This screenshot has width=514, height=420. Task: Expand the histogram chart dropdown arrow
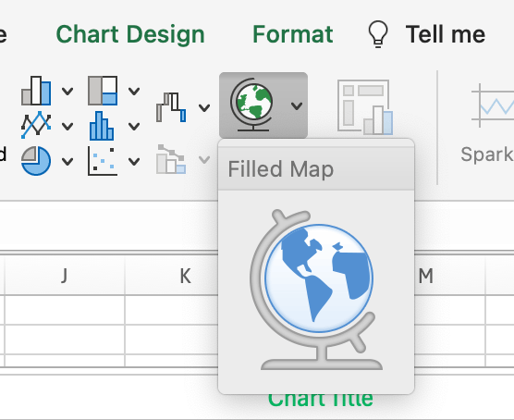(134, 126)
